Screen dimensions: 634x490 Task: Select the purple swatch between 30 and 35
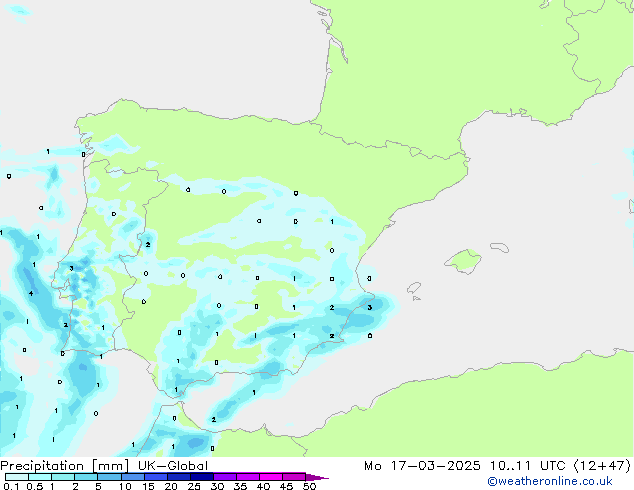click(x=225, y=477)
